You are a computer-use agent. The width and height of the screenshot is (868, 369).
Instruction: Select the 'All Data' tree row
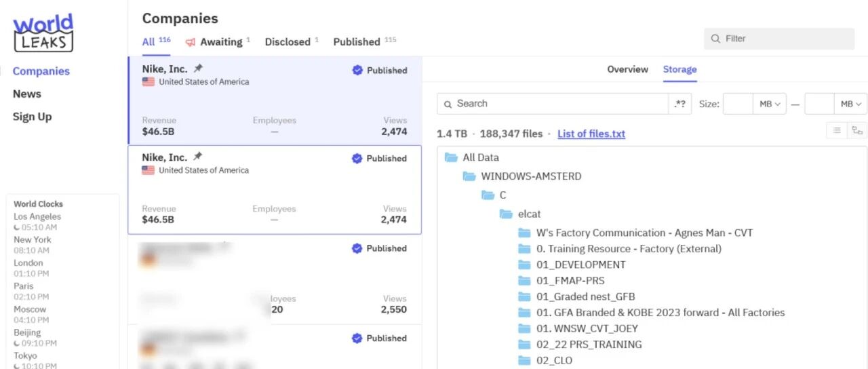point(480,157)
